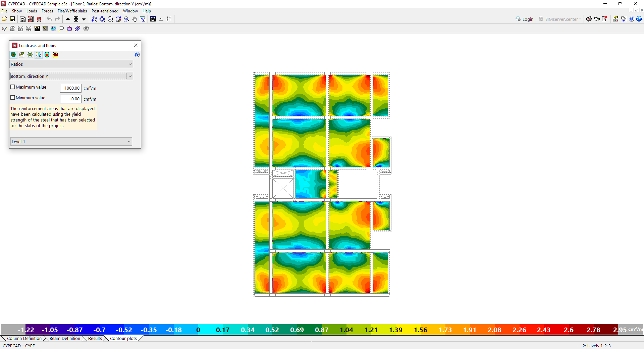Image resolution: width=644 pixels, height=349 pixels.
Task: Open the Forces menu
Action: coord(47,11)
